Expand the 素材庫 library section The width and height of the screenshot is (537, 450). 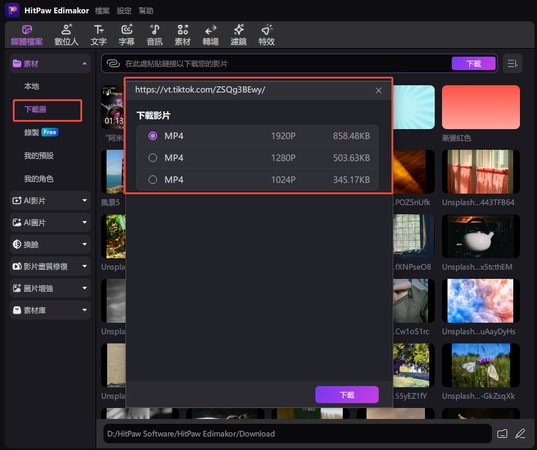click(50, 310)
